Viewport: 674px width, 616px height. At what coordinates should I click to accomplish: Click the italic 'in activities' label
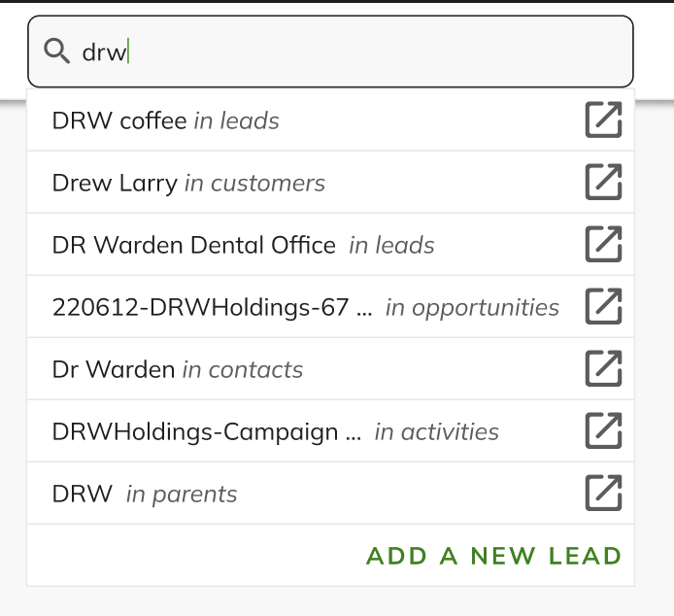click(436, 431)
